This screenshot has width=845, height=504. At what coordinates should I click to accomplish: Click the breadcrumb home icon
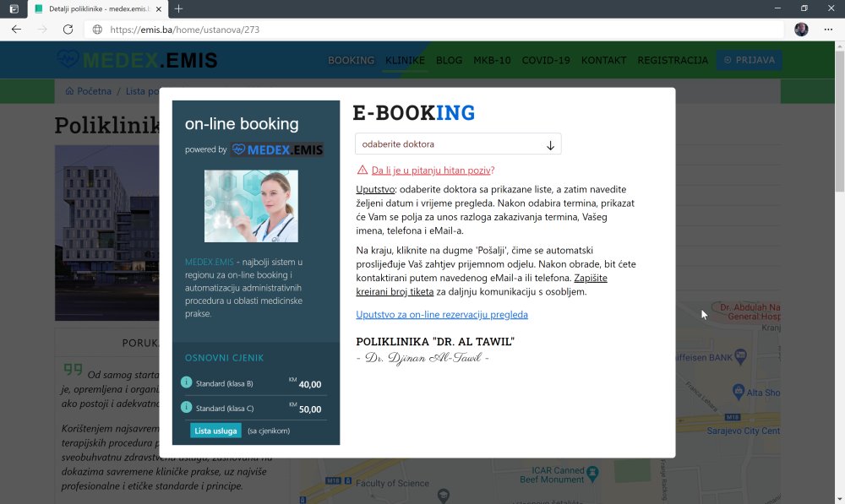tap(69, 91)
